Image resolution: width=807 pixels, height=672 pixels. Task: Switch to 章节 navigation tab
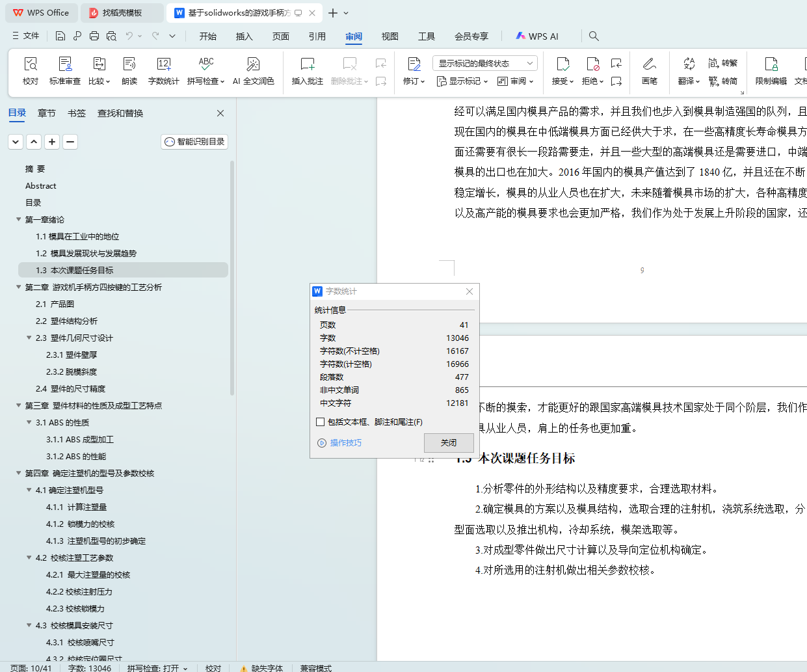47,113
